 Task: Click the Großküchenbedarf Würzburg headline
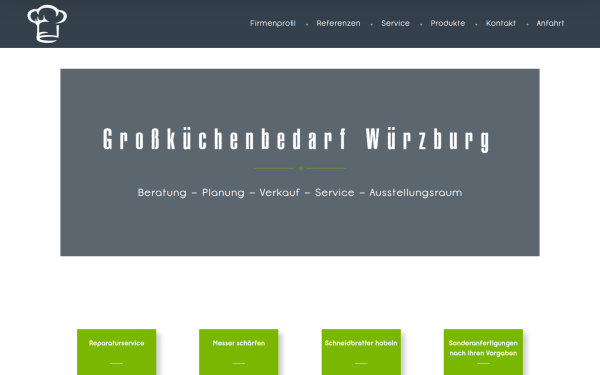coord(296,140)
